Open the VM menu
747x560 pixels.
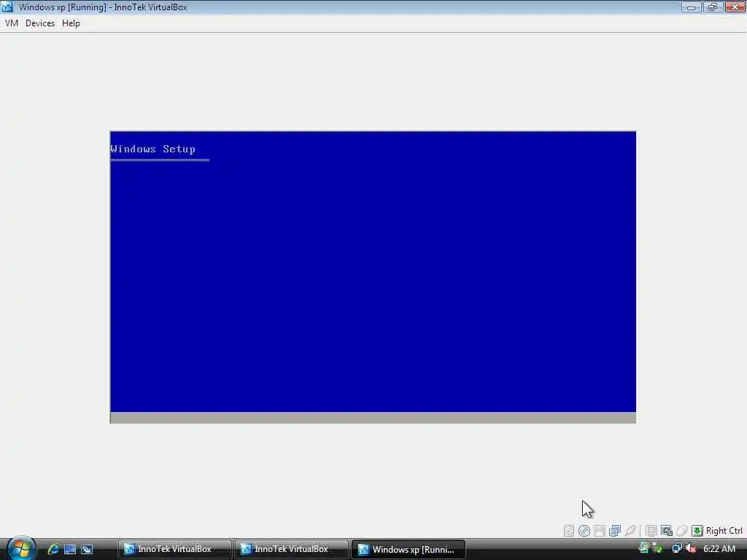pos(12,23)
